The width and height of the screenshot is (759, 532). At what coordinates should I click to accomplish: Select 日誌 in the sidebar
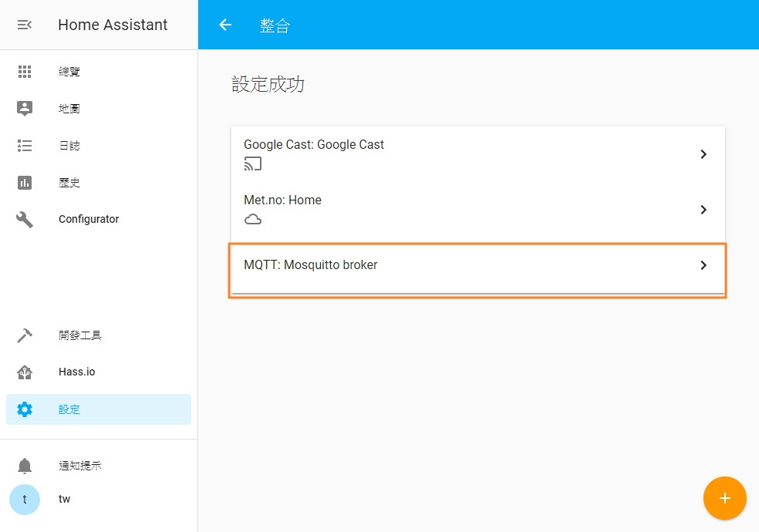(x=99, y=146)
